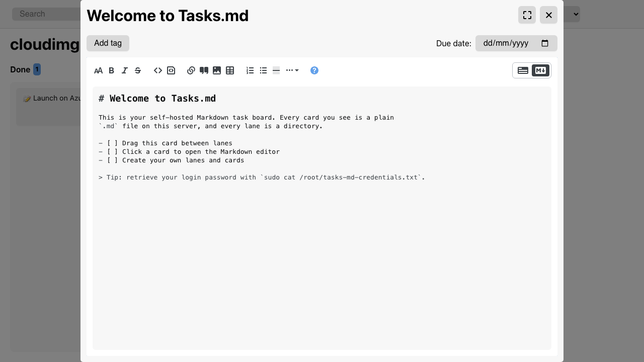The image size is (644, 362).
Task: Click the card title 'Welcome to Tasks.md'
Action: coord(168,16)
